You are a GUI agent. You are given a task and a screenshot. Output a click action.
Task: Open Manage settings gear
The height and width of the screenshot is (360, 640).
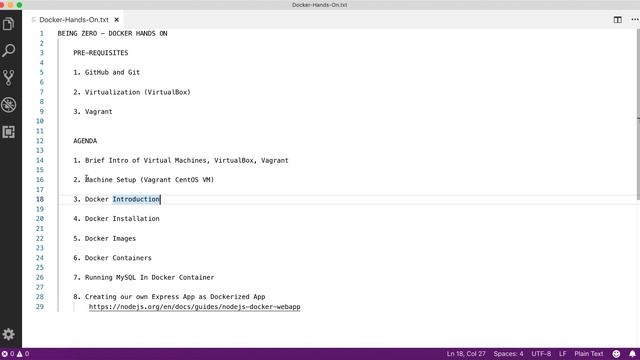click(9, 334)
